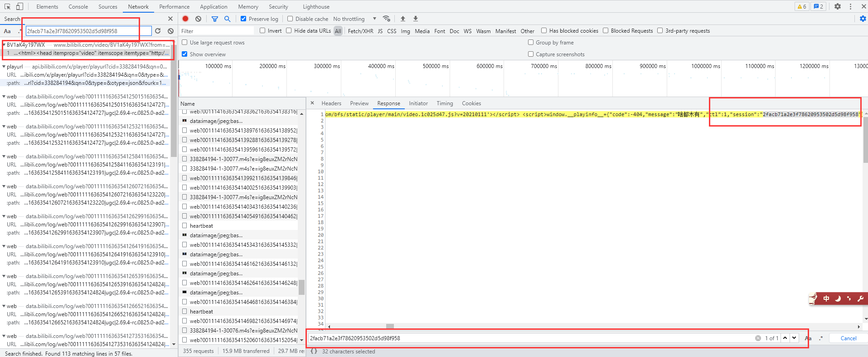The height and width of the screenshot is (357, 868).
Task: Click the response find text field
Action: coord(530,338)
